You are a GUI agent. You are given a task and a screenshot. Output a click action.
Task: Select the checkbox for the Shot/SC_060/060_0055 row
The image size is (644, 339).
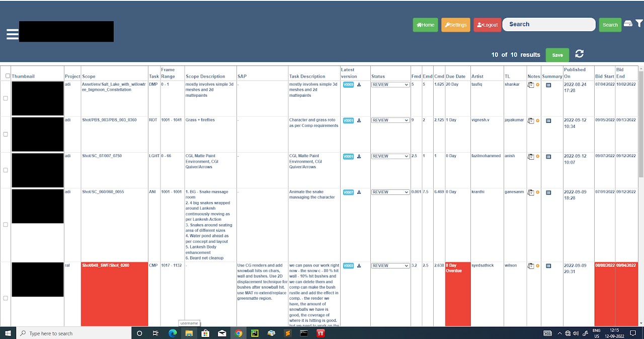pyautogui.click(x=6, y=225)
